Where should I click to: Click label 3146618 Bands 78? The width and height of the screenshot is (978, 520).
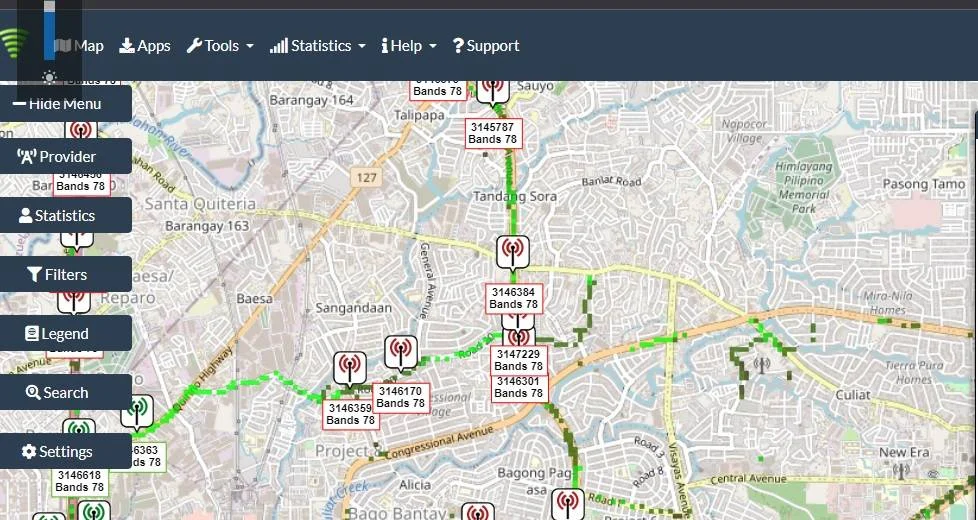point(80,481)
